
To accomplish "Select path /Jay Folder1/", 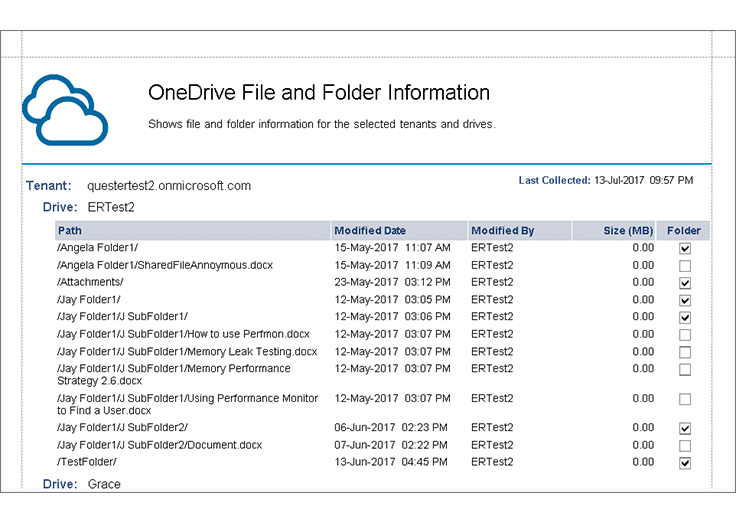I will tap(89, 300).
